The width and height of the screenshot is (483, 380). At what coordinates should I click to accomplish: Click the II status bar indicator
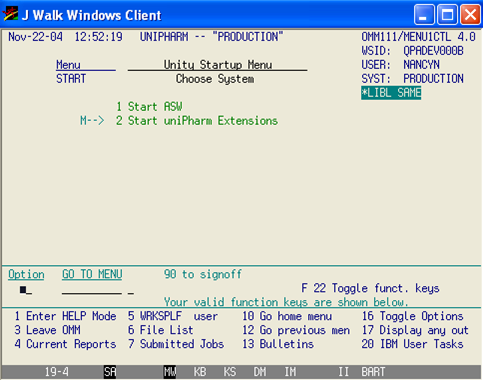pos(344,372)
